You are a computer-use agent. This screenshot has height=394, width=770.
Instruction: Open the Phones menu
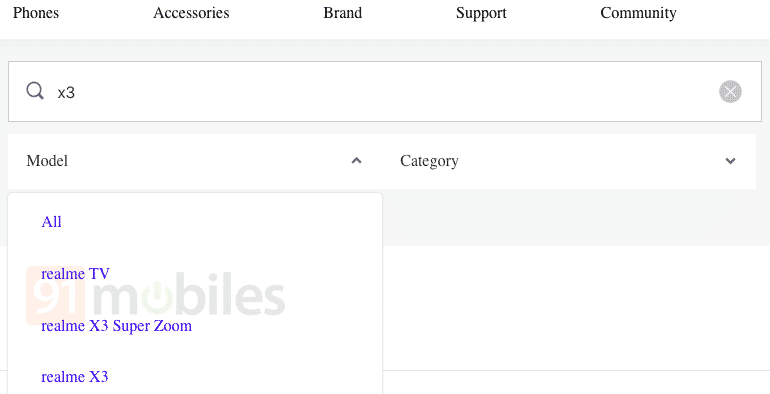[36, 13]
